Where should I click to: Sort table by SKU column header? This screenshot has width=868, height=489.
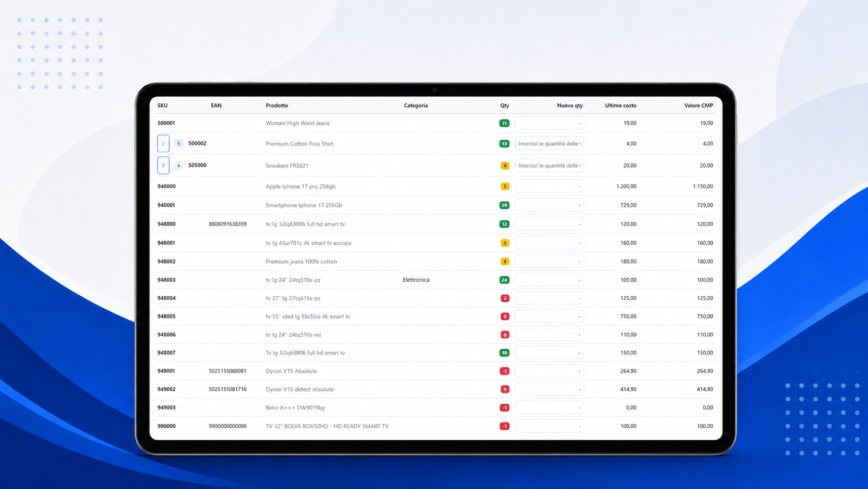[162, 105]
